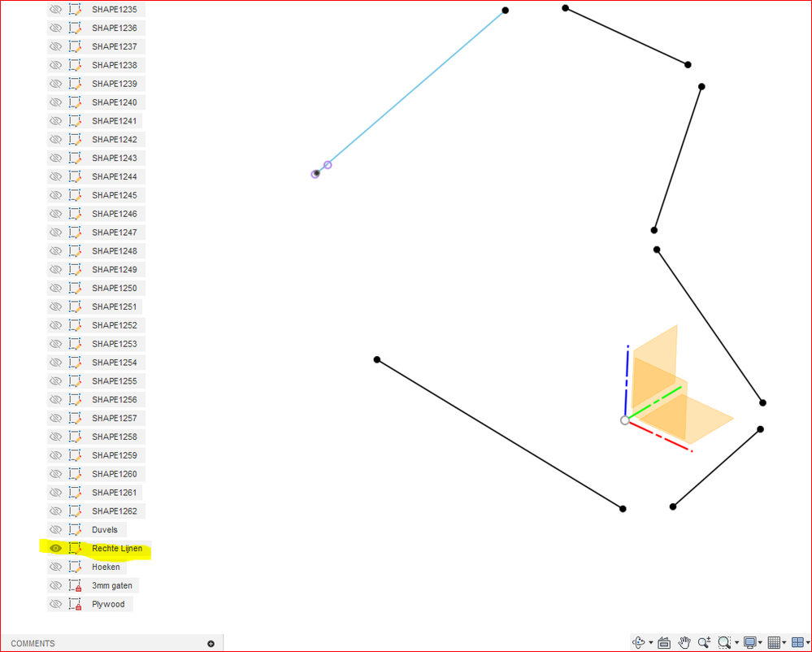Screen dimensions: 812x652
Task: Click the COMMENTS panel label
Action: 33,644
